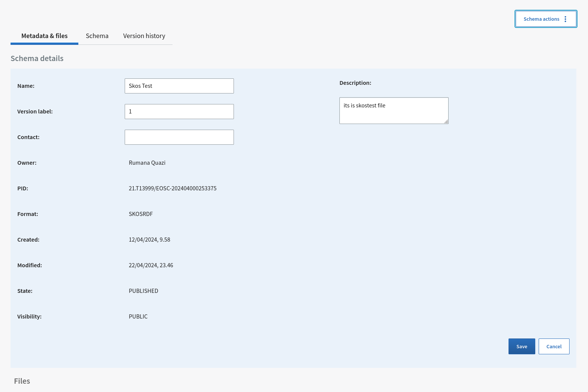Click the visibility value PUBLIC
The image size is (588, 392).
[x=138, y=317]
